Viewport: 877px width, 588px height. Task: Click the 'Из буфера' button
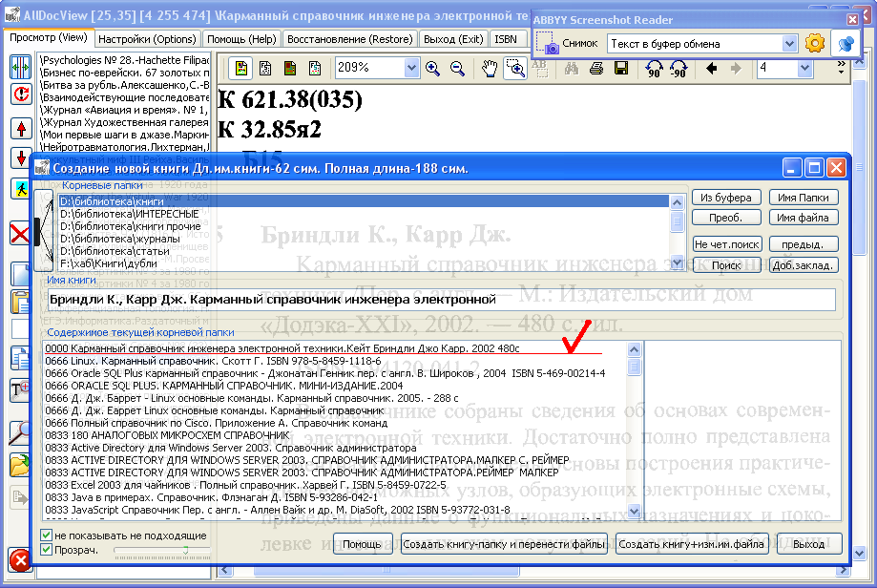726,198
